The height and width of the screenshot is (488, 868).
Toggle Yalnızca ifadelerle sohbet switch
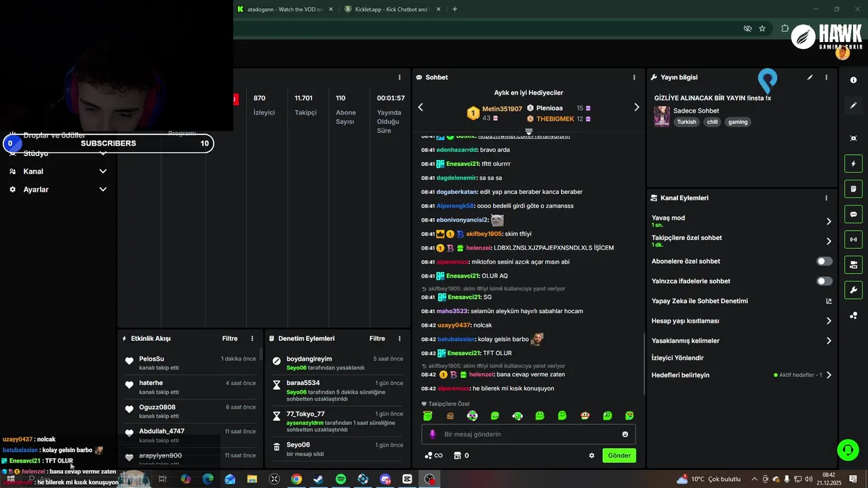(x=824, y=281)
